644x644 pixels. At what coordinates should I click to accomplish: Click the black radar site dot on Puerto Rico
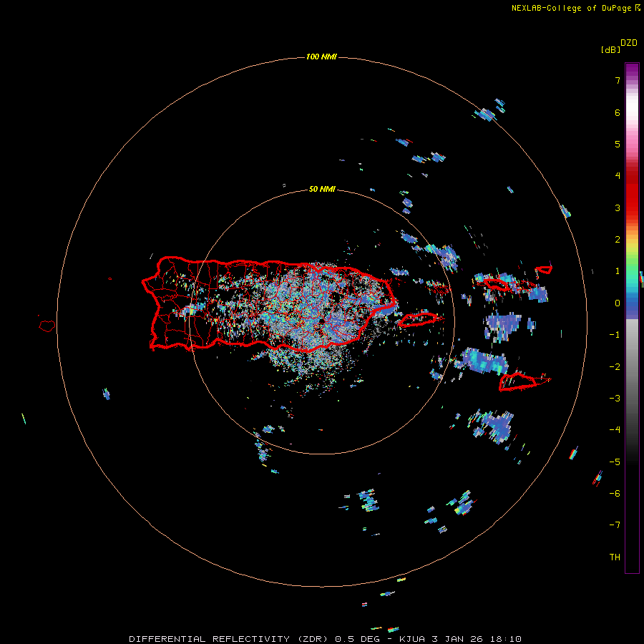[323, 320]
